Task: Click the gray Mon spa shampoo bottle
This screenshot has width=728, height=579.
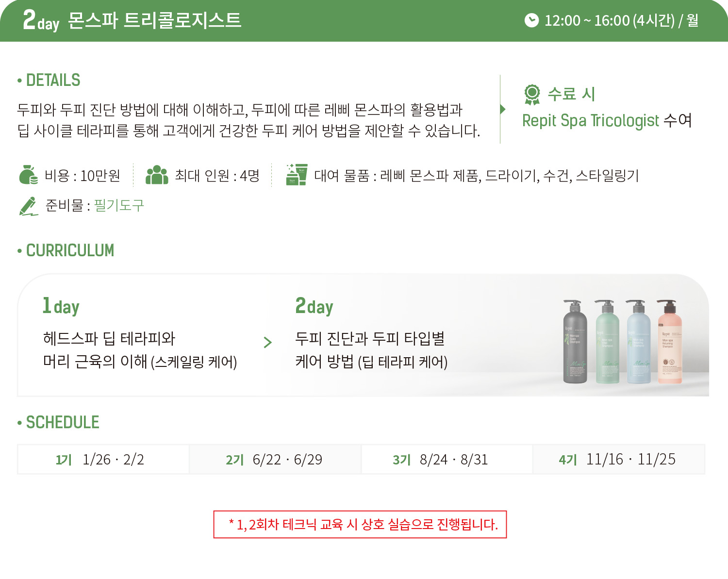Action: [575, 342]
